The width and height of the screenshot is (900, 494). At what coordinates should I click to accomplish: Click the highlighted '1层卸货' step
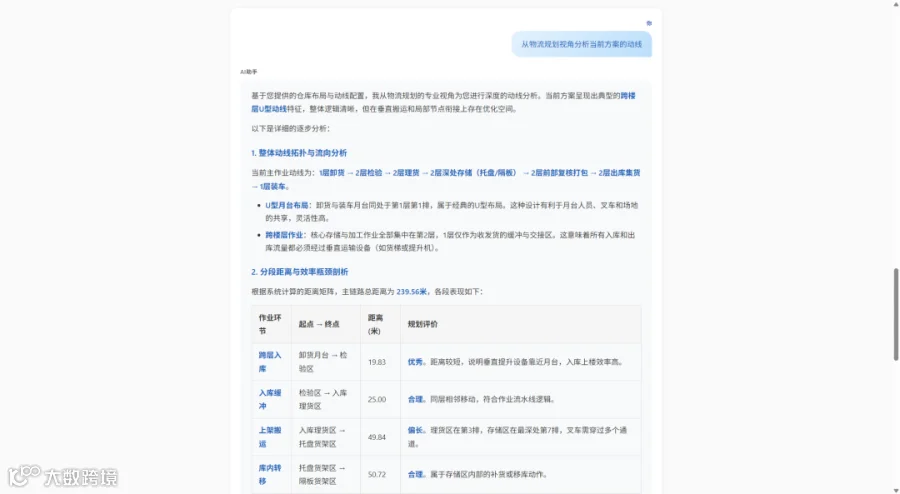click(332, 173)
